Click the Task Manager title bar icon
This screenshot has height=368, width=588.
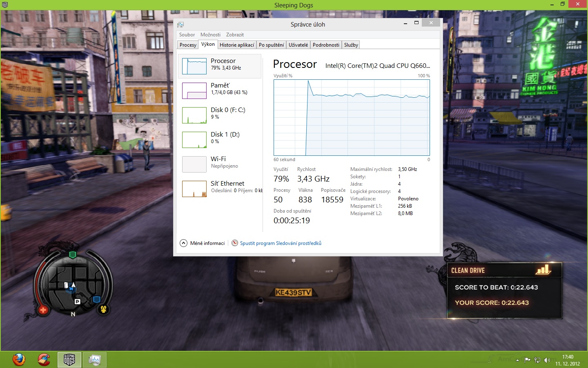pyautogui.click(x=180, y=25)
